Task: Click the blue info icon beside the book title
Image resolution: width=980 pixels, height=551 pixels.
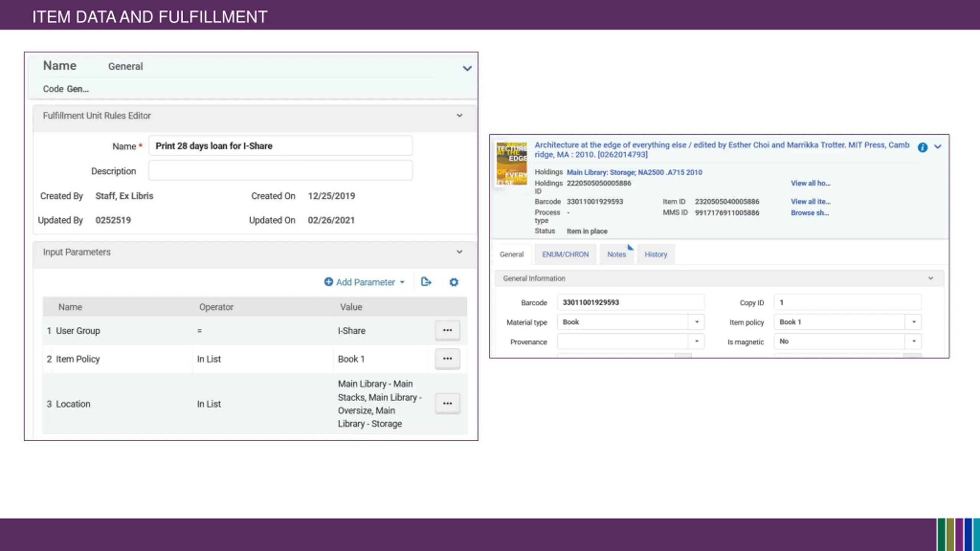Action: click(923, 147)
